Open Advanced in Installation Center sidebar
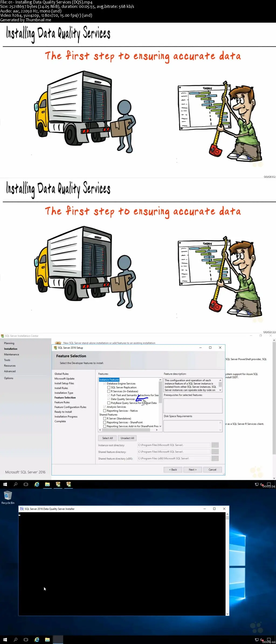 10,371
